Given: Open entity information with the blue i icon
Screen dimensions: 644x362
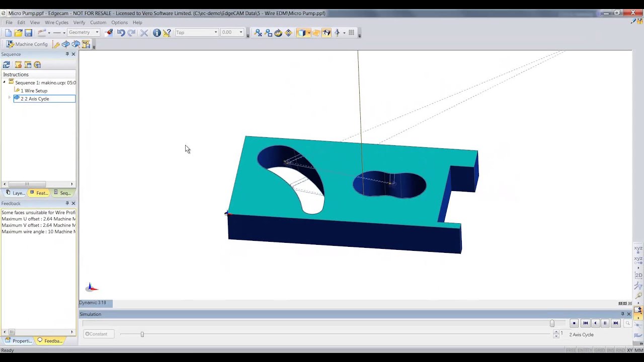Looking at the screenshot, I should pos(156,33).
